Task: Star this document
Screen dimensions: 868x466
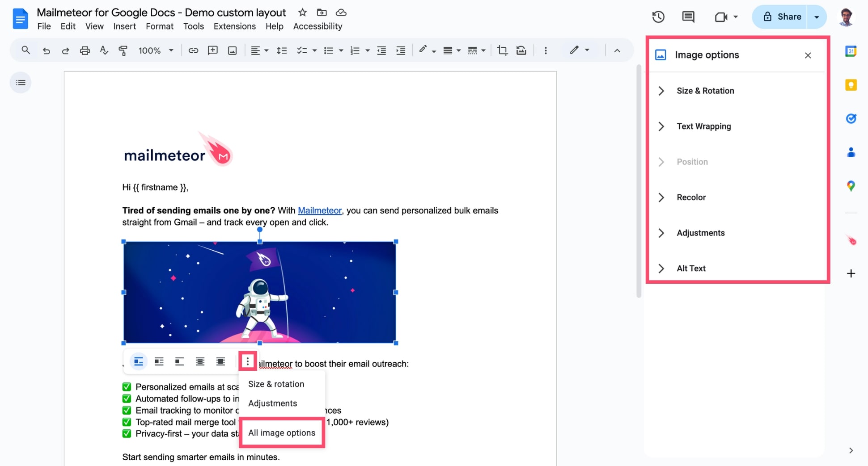Action: 303,13
